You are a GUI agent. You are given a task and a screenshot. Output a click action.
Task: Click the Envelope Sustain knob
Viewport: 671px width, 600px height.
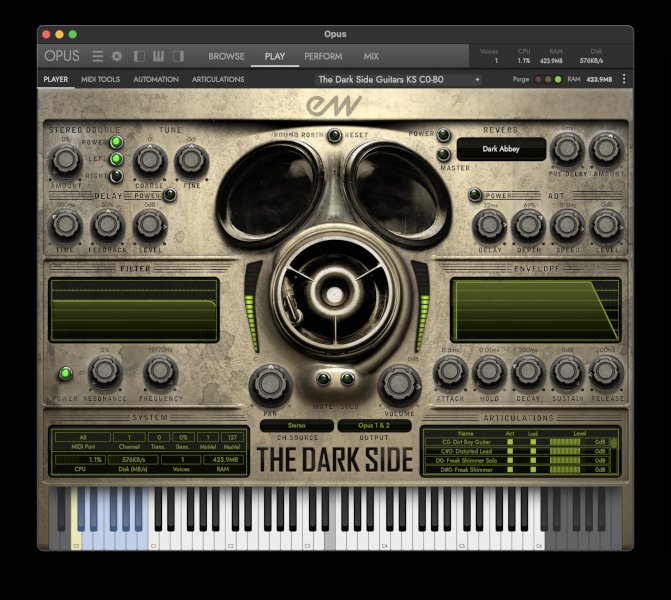point(567,372)
